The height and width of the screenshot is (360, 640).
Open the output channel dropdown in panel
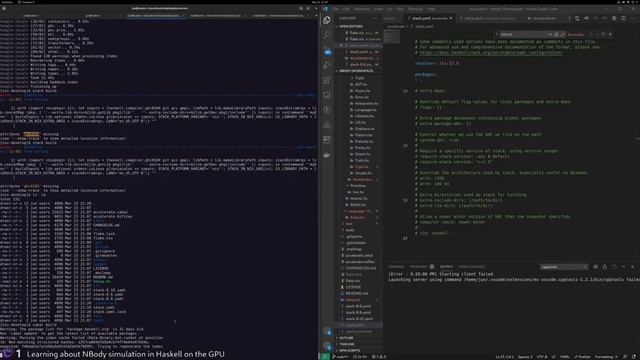click(564, 267)
